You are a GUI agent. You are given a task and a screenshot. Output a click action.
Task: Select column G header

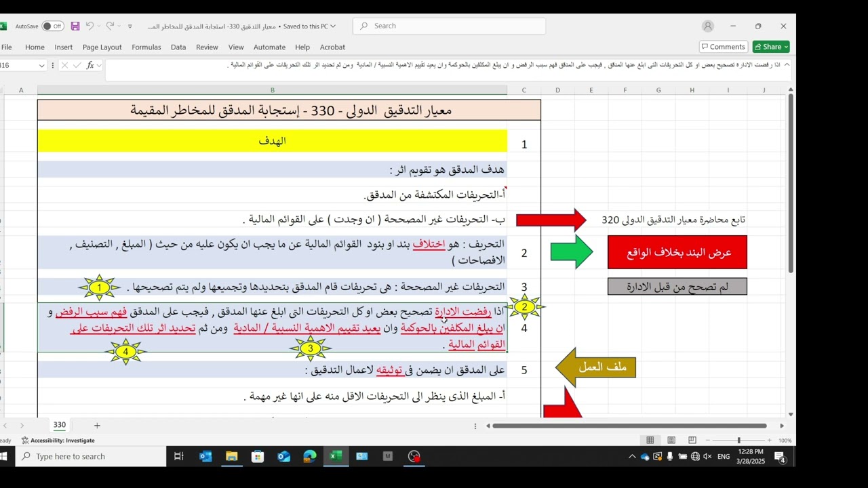658,90
